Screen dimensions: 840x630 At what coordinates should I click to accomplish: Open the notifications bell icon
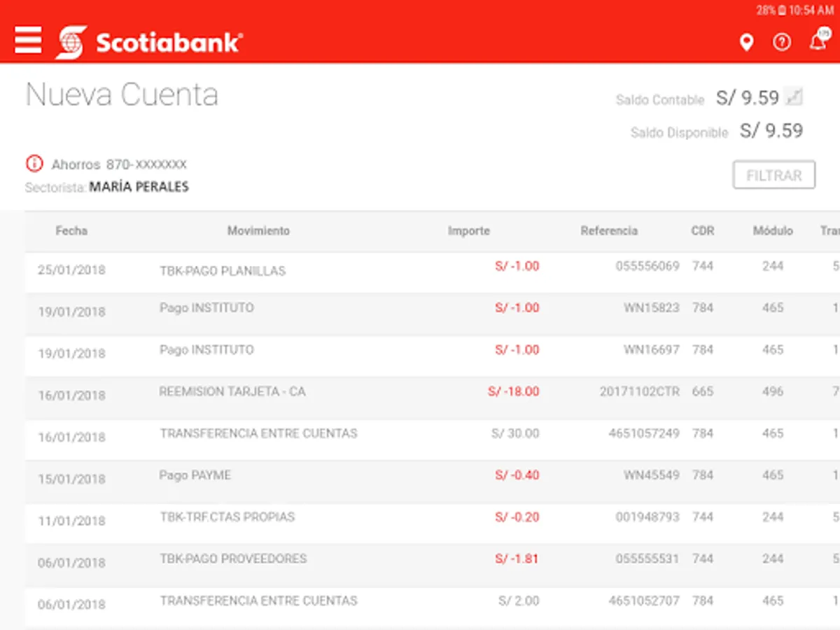[x=818, y=41]
